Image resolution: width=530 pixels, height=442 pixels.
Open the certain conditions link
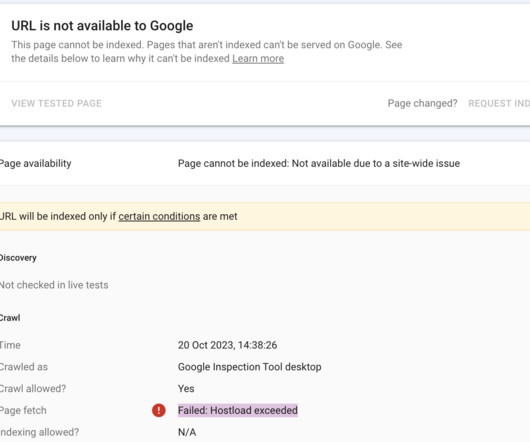pyautogui.click(x=159, y=216)
